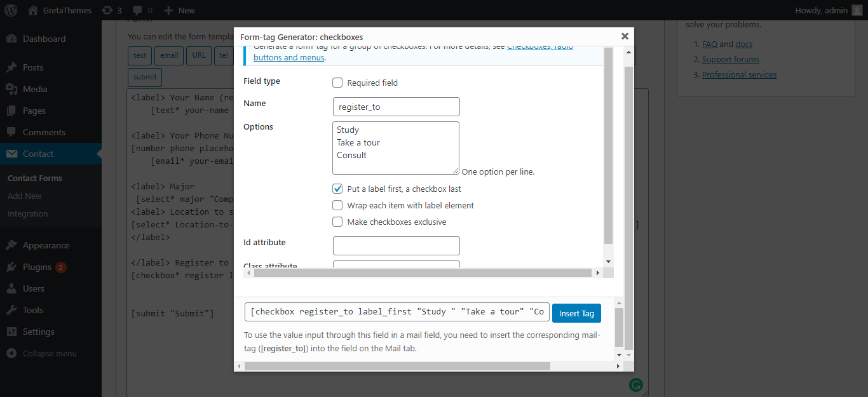Viewport: 868px width, 397px height.
Task: Click the Contact envelope icon
Action: coord(11,154)
